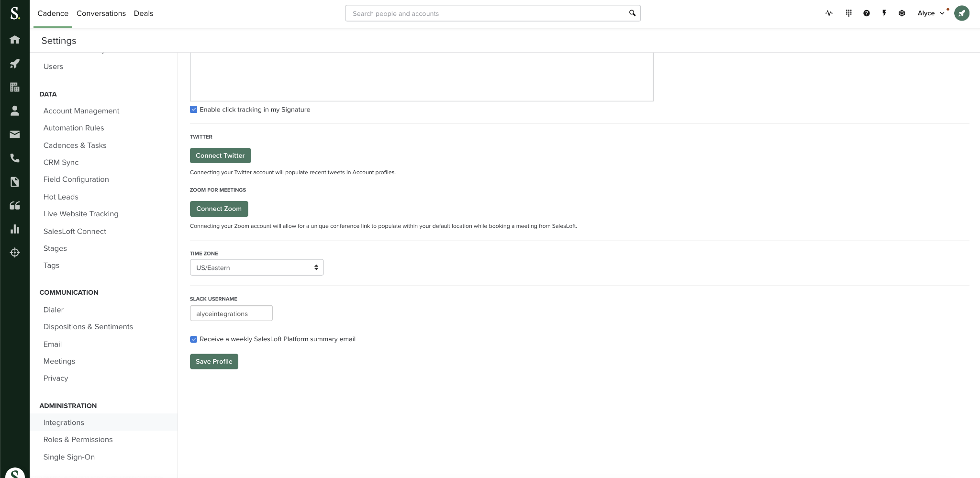This screenshot has width=980, height=478.
Task: Click the Connect Zoom button
Action: coord(219,209)
